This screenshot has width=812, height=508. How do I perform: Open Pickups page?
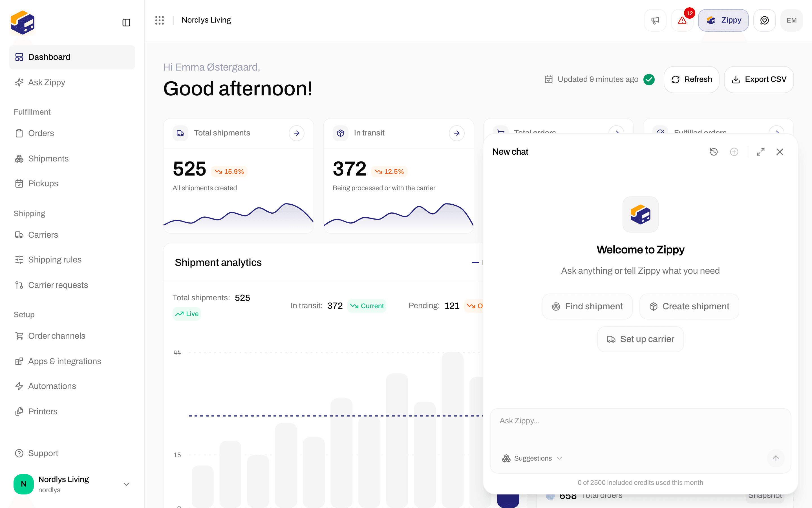[x=72, y=183]
